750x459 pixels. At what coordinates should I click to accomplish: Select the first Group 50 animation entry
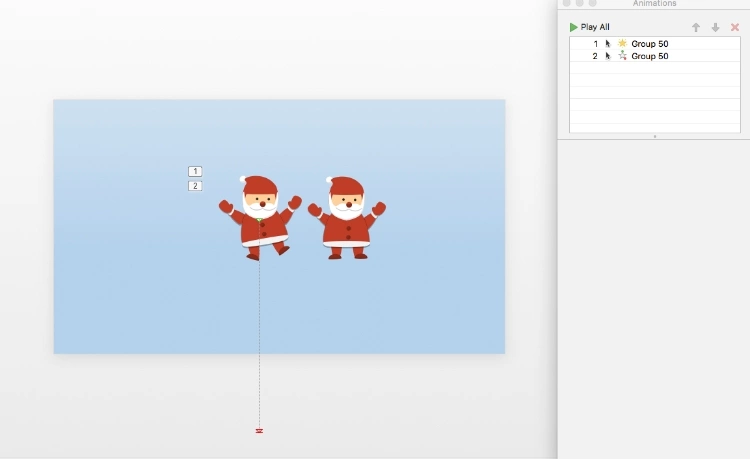650,44
